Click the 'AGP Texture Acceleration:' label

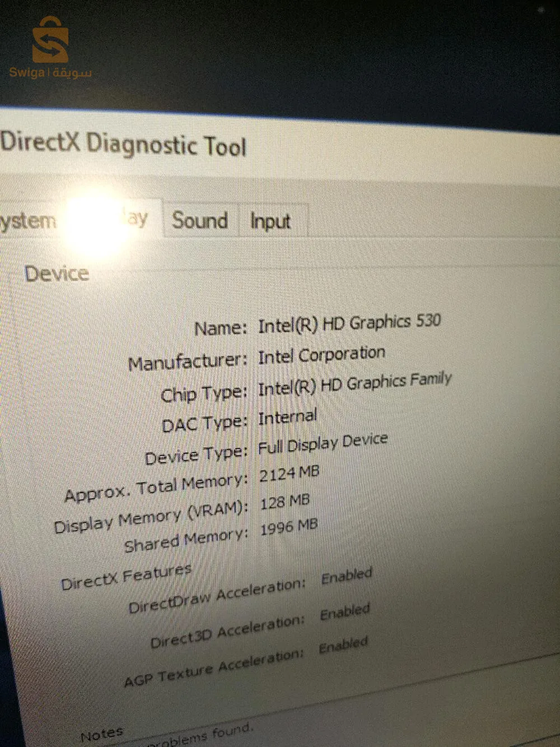click(x=214, y=667)
